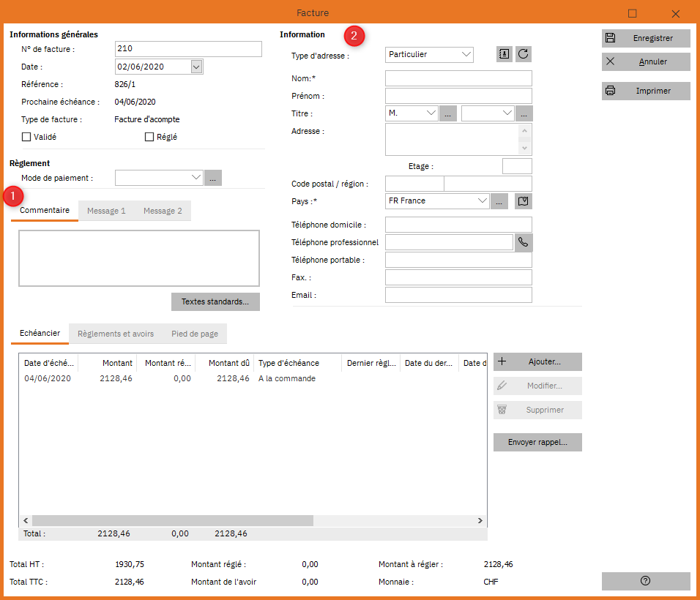Click the help question mark button

(646, 581)
